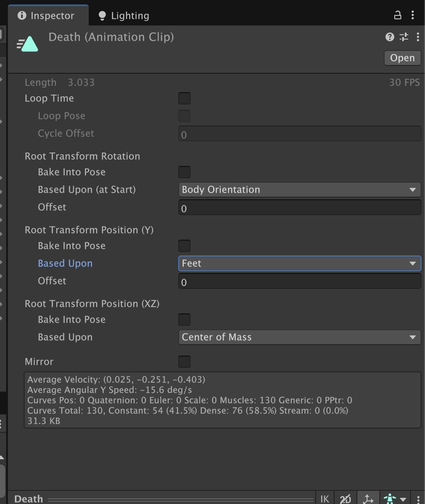Click the 30 FPS label

pos(404,83)
